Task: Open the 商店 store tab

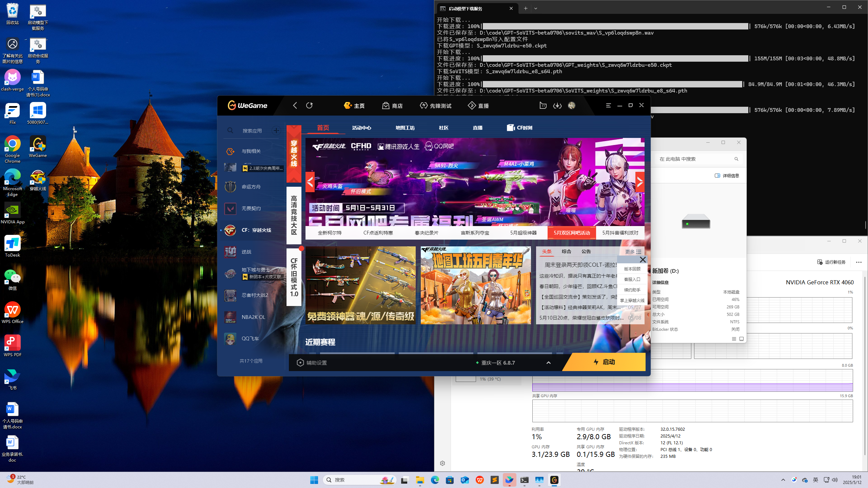Action: pyautogui.click(x=392, y=106)
